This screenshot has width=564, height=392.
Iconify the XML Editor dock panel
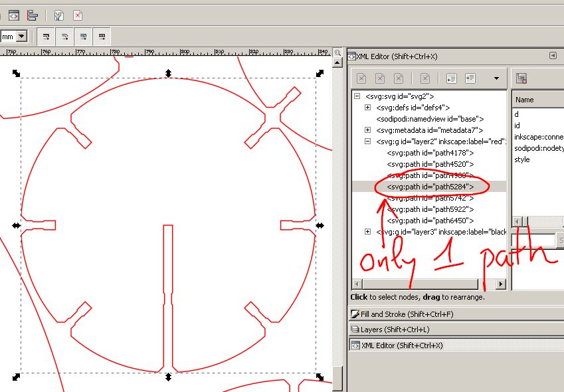tap(553, 55)
